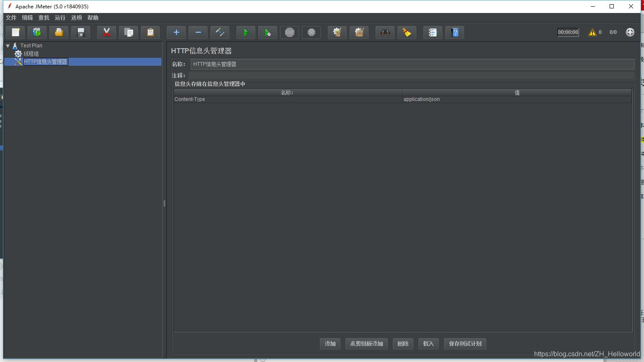The image size is (644, 362).
Task: Start test with no pauses icon
Action: [267, 32]
